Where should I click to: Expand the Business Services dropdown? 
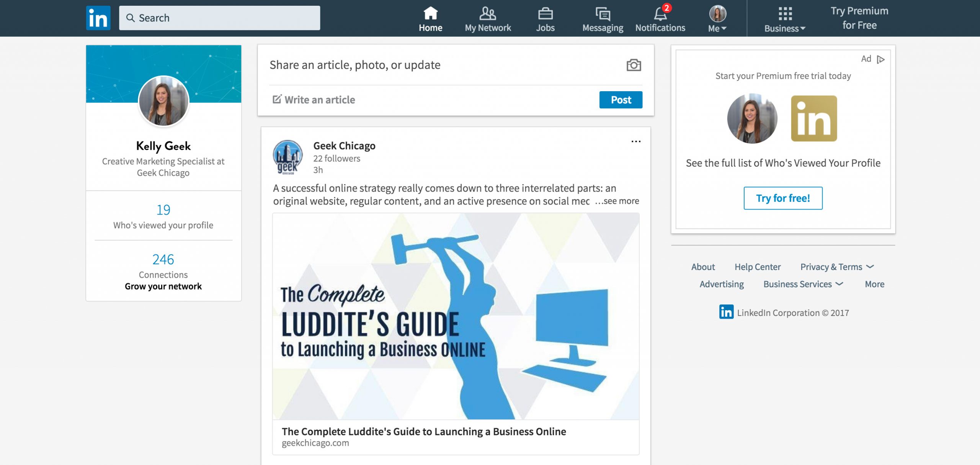click(840, 284)
